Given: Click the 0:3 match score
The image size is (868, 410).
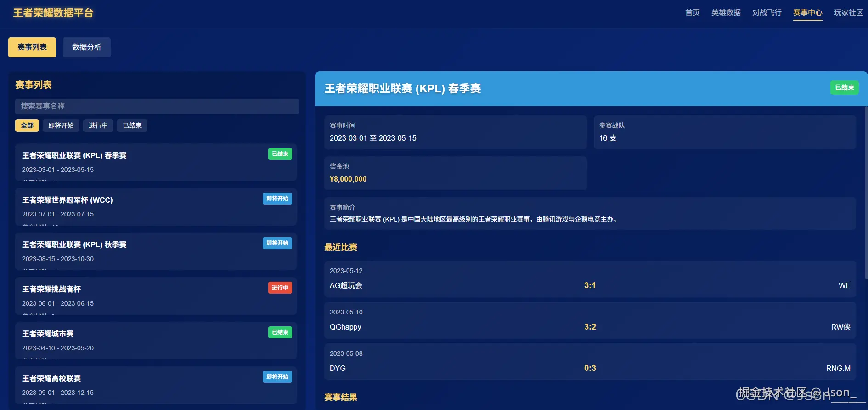Looking at the screenshot, I should [x=590, y=368].
